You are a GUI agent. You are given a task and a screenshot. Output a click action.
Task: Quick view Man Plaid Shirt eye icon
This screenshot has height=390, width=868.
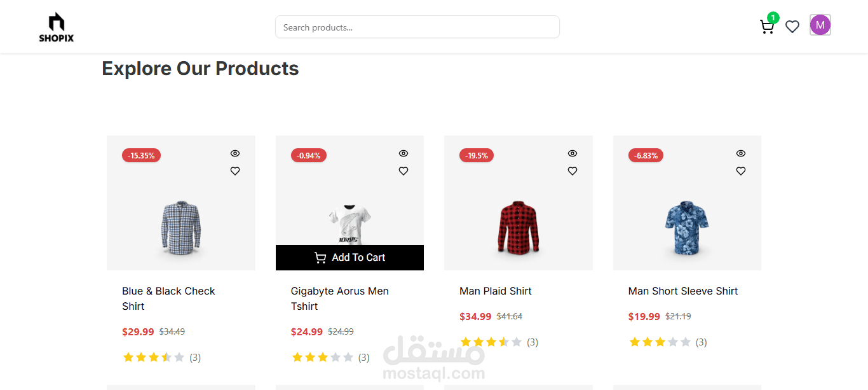pyautogui.click(x=573, y=153)
